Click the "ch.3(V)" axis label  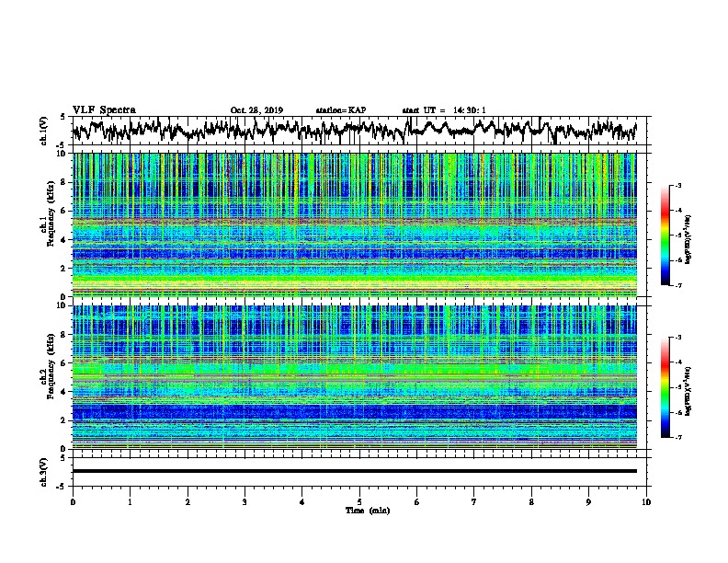pos(44,472)
